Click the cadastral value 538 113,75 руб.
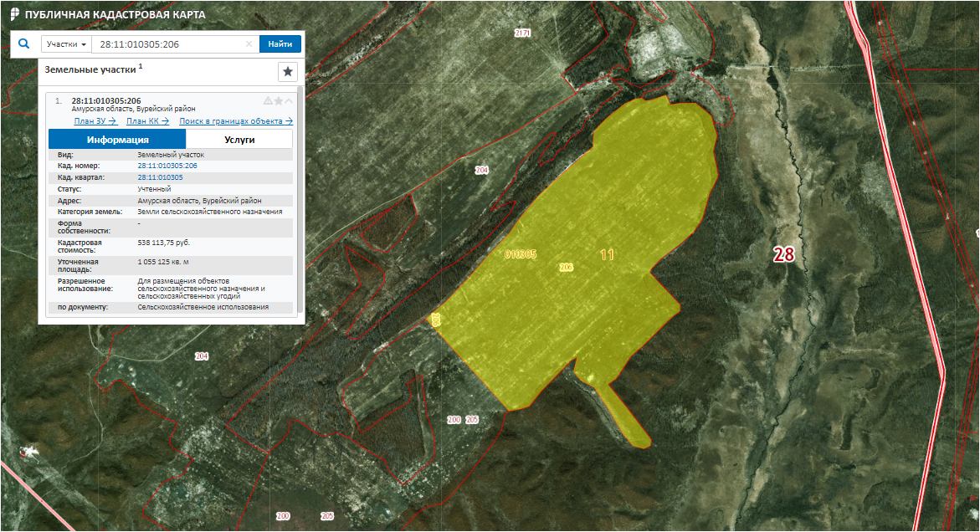 tap(163, 243)
